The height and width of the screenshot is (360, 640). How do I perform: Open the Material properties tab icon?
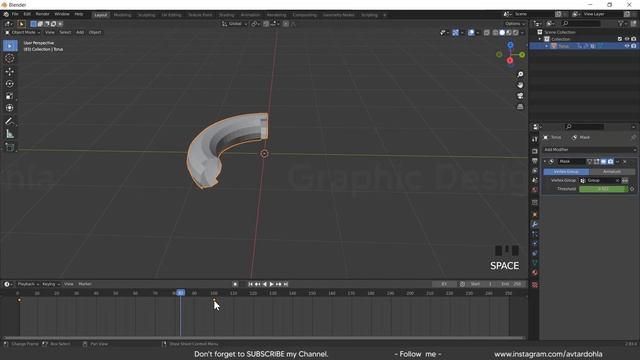tap(535, 273)
